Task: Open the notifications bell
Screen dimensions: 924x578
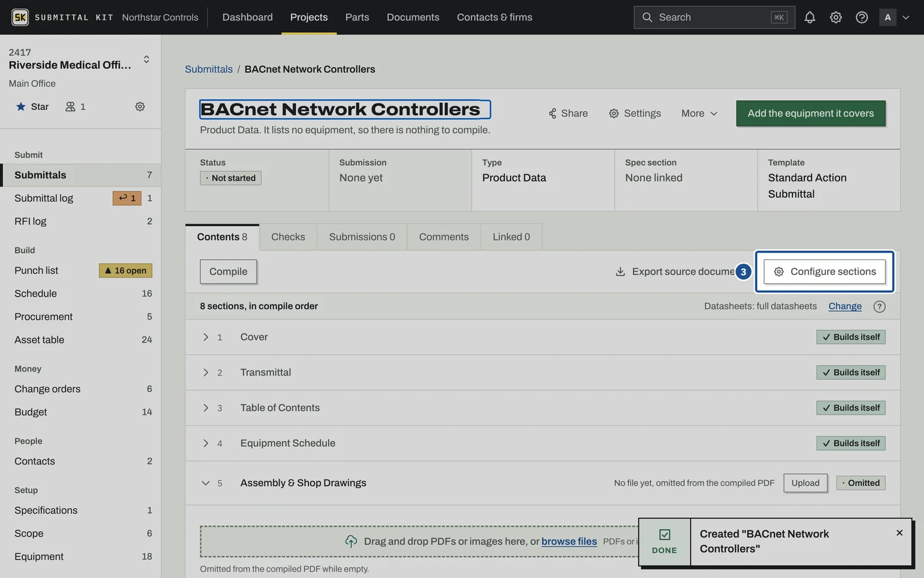Action: (810, 17)
